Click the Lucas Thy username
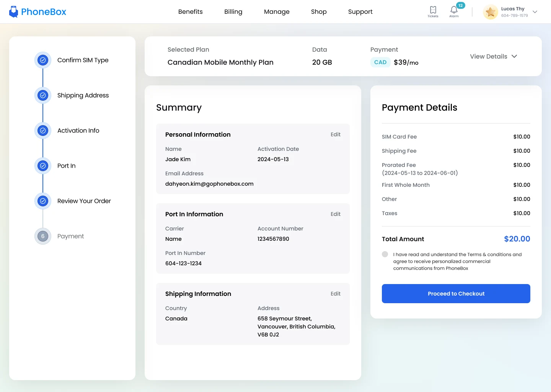The width and height of the screenshot is (551, 392). (513, 9)
